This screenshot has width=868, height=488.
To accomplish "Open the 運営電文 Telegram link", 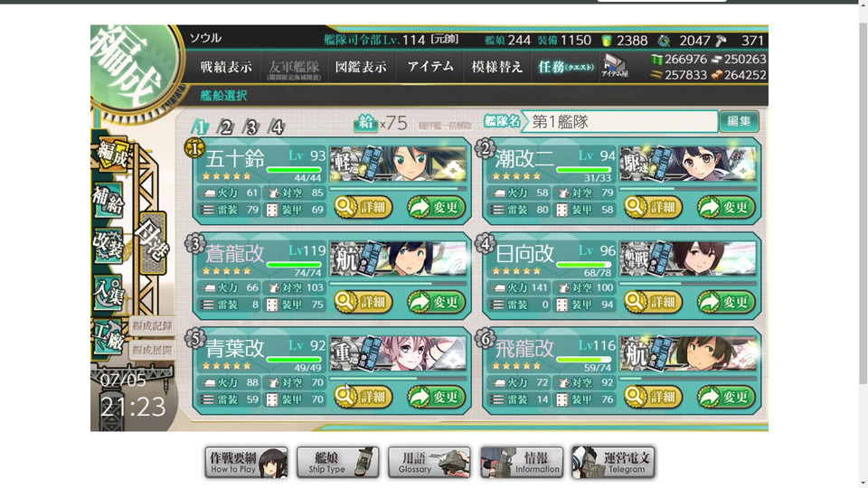I will pyautogui.click(x=613, y=463).
